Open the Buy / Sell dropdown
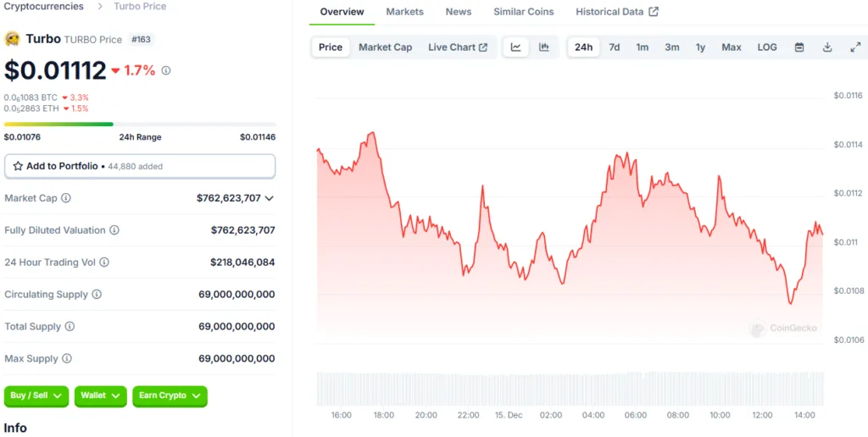This screenshot has height=437, width=868. pyautogui.click(x=36, y=396)
